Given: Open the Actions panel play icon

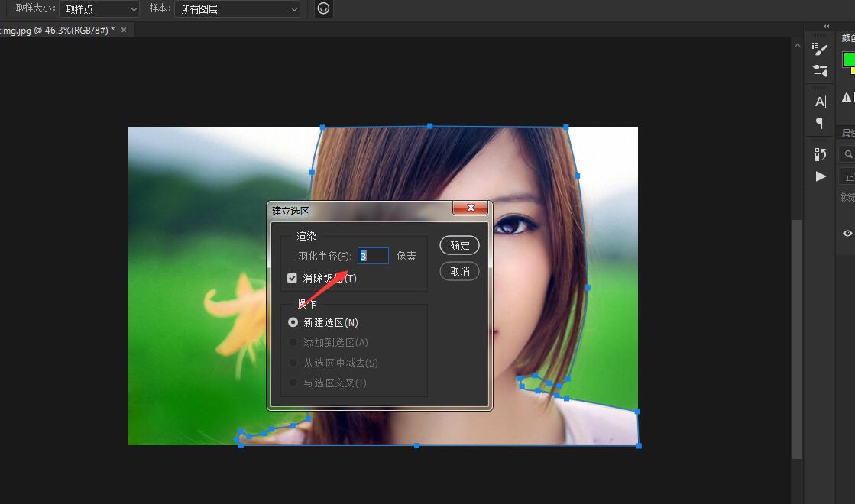Looking at the screenshot, I should click(821, 176).
